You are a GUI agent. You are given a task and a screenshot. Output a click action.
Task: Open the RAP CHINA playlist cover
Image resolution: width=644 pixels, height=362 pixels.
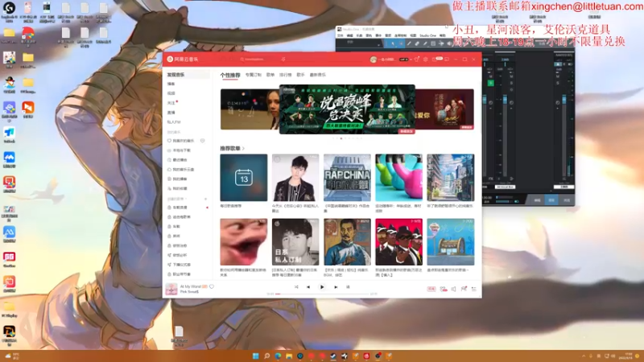pos(347,177)
